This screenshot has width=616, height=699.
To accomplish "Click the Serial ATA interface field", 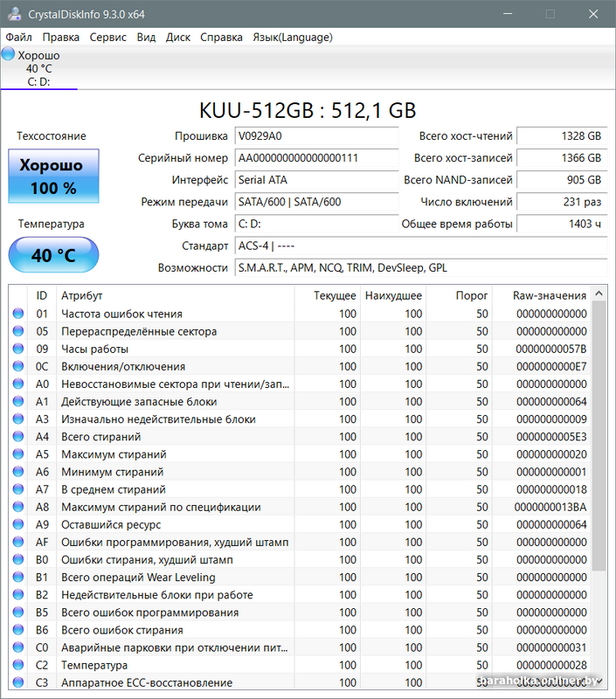I will point(316,180).
